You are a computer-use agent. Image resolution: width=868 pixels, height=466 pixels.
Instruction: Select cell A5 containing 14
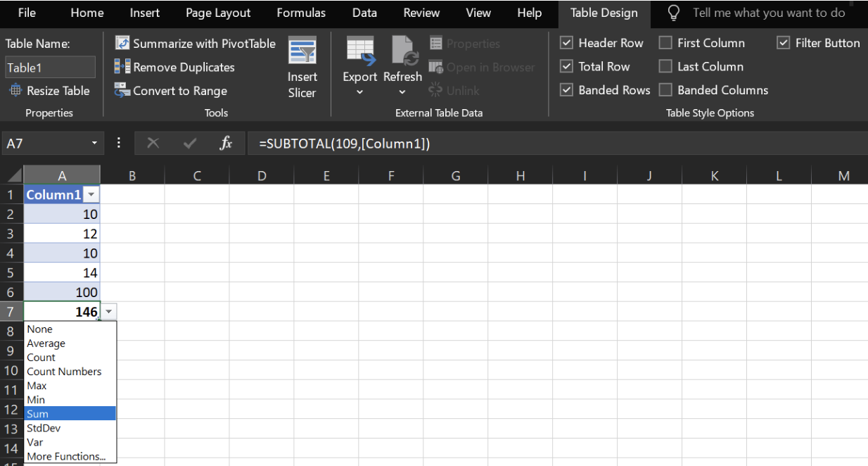click(x=62, y=272)
